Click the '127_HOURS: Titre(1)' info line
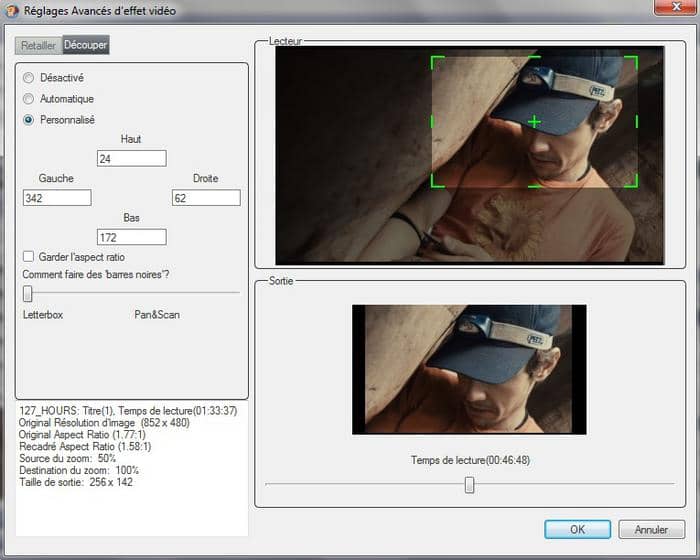This screenshot has width=700, height=560. tap(128, 411)
